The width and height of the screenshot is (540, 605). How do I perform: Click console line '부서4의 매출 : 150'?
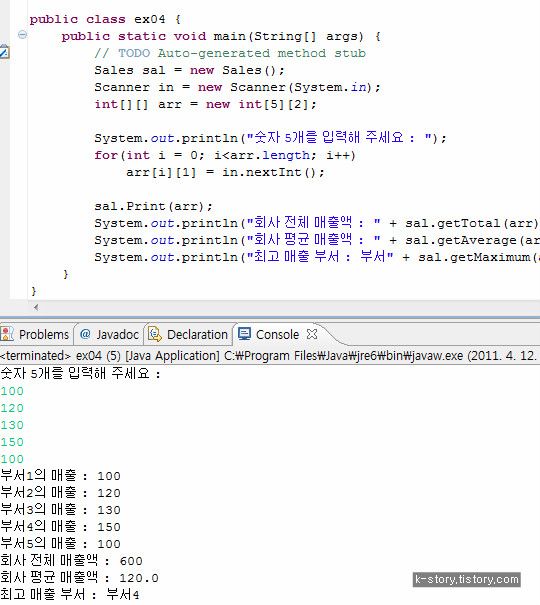coord(60,527)
